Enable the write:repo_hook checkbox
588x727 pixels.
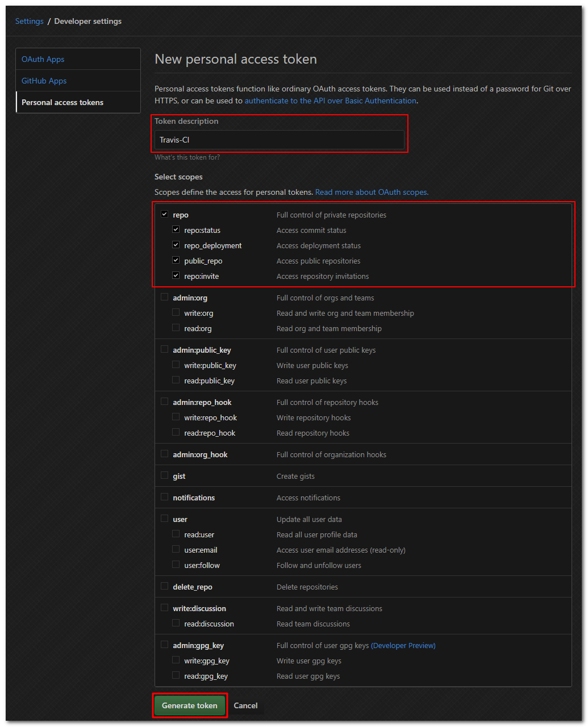click(x=176, y=417)
